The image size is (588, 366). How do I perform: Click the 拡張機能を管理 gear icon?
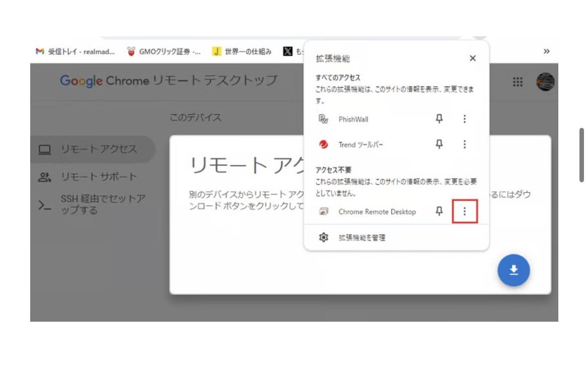coord(324,238)
